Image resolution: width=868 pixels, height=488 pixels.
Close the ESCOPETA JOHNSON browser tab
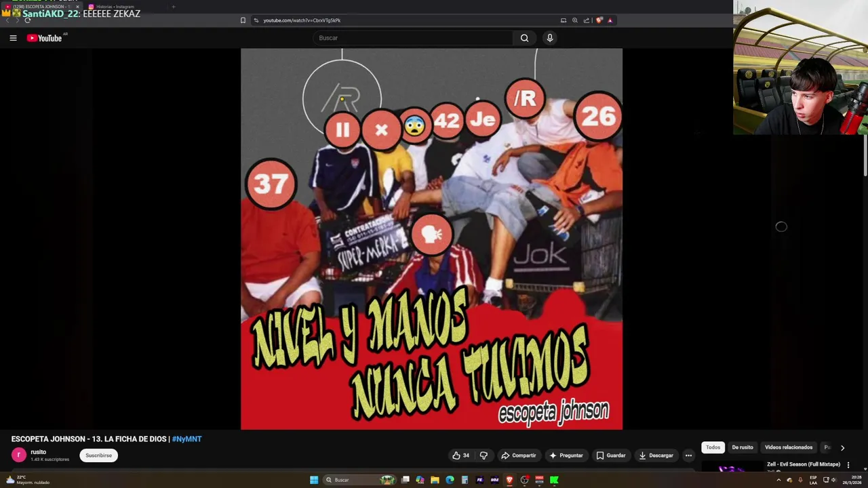tap(77, 7)
